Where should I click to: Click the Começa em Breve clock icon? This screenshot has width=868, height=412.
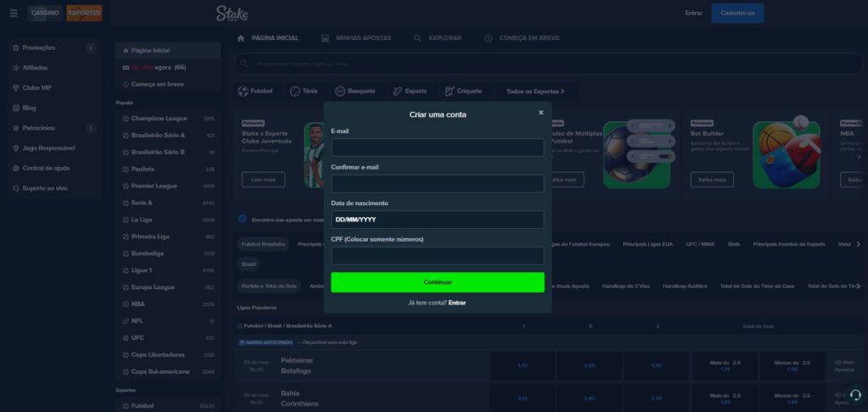point(488,38)
